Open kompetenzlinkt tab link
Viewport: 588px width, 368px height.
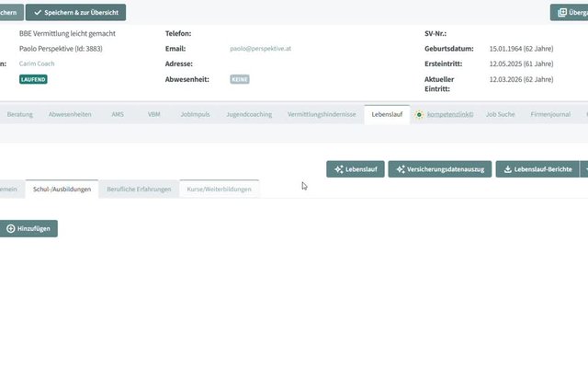450,114
